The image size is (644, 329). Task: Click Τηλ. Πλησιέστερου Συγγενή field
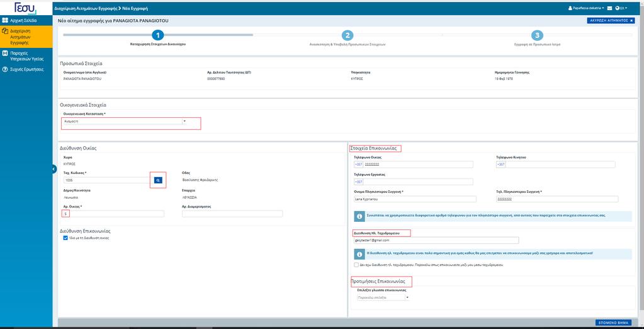click(x=557, y=199)
